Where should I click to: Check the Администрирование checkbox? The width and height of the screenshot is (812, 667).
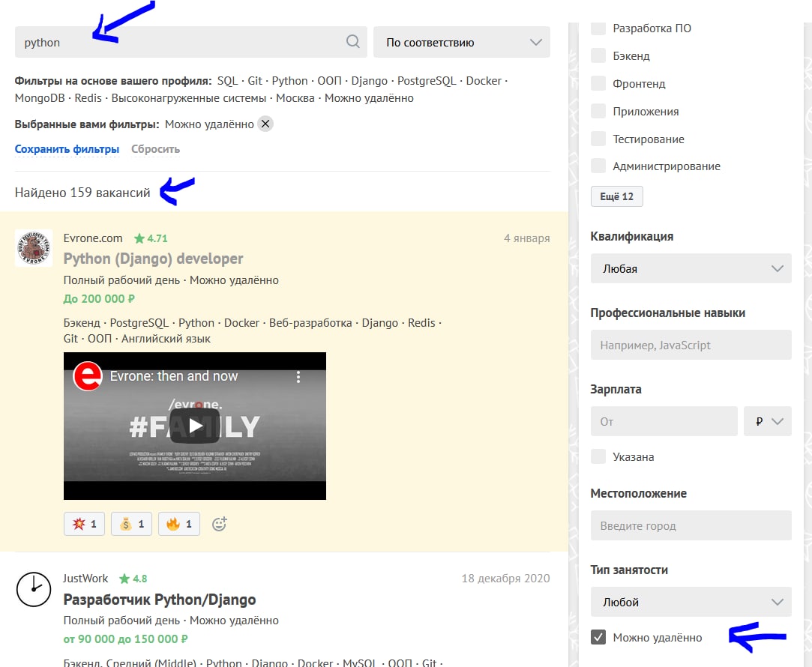pos(598,166)
